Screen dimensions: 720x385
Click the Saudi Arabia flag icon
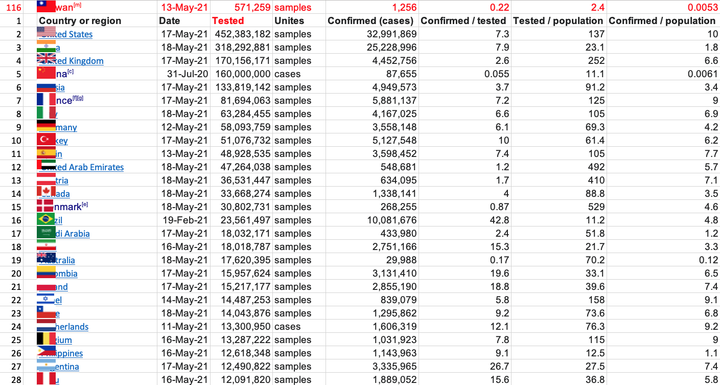click(x=46, y=232)
